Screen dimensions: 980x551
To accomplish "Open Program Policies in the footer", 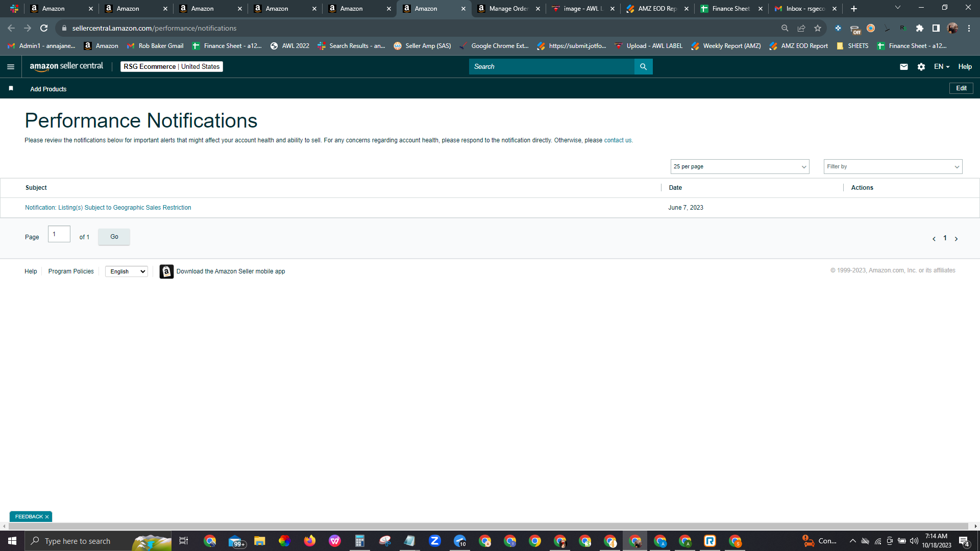I will (x=71, y=271).
